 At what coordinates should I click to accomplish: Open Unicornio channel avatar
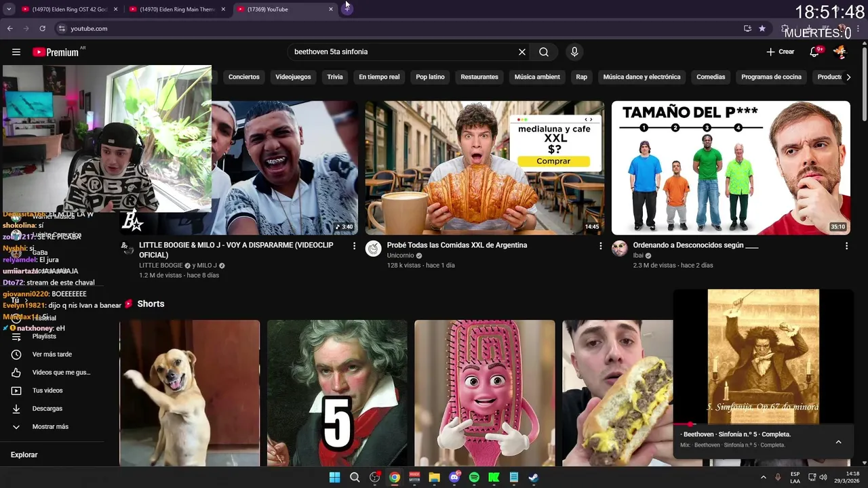(374, 249)
